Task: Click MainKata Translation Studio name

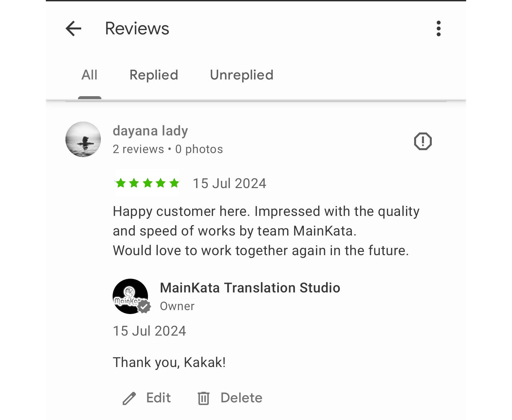Action: pos(250,288)
